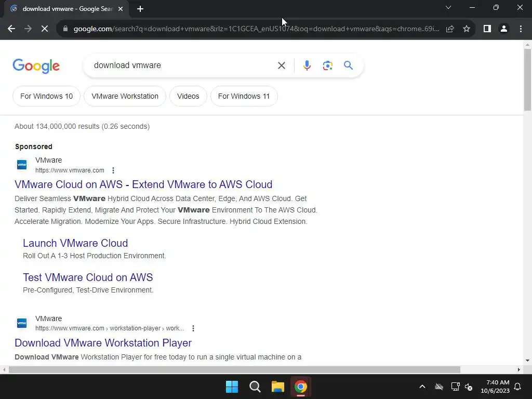Click the Chrome taskbar icon
Viewport: 532px width, 399px height.
[x=301, y=387]
